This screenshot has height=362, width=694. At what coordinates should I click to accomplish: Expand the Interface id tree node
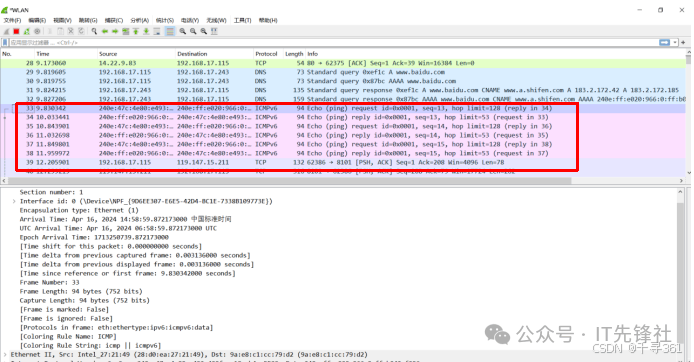[14, 201]
